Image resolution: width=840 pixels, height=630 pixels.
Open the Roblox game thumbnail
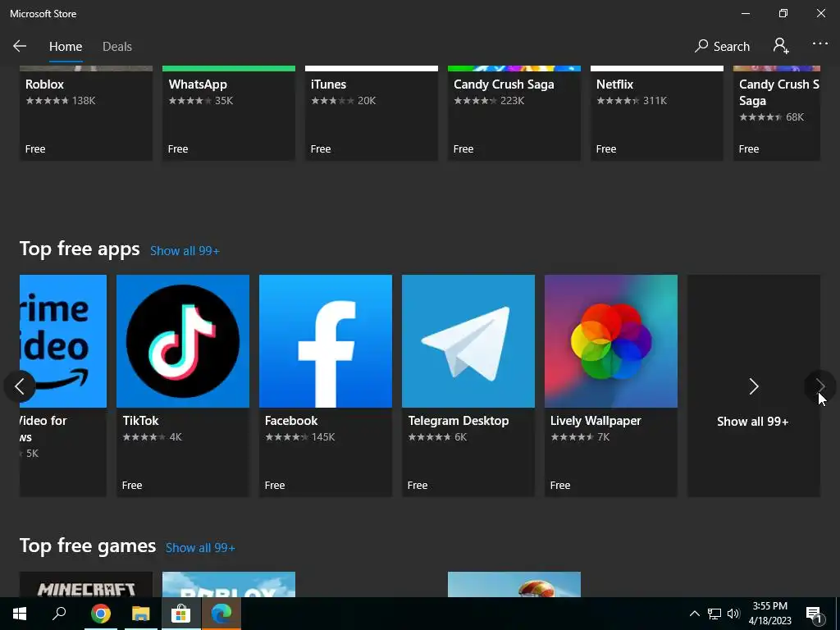[x=229, y=584]
